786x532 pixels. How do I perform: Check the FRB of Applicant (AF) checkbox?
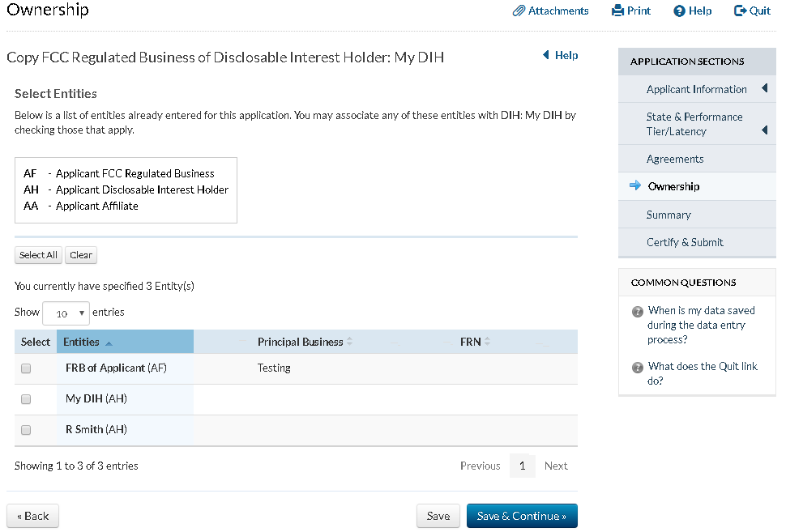(x=26, y=368)
